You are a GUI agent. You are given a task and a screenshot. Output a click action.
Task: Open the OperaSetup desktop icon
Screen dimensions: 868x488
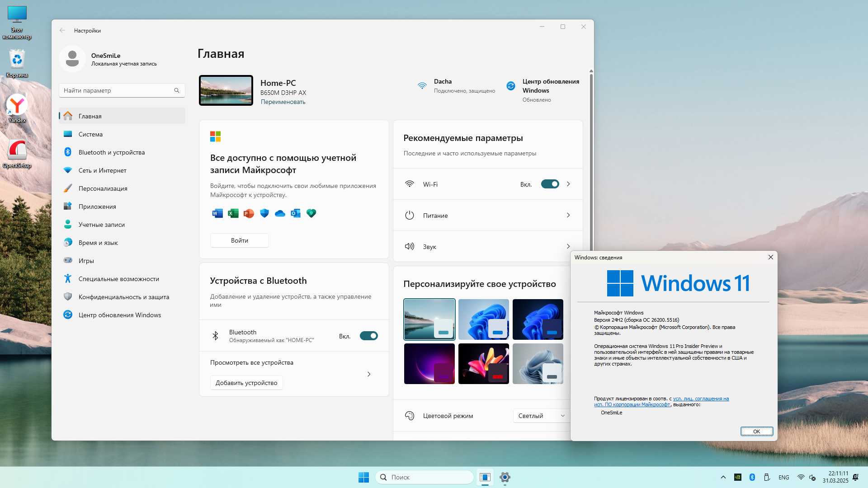point(17,153)
